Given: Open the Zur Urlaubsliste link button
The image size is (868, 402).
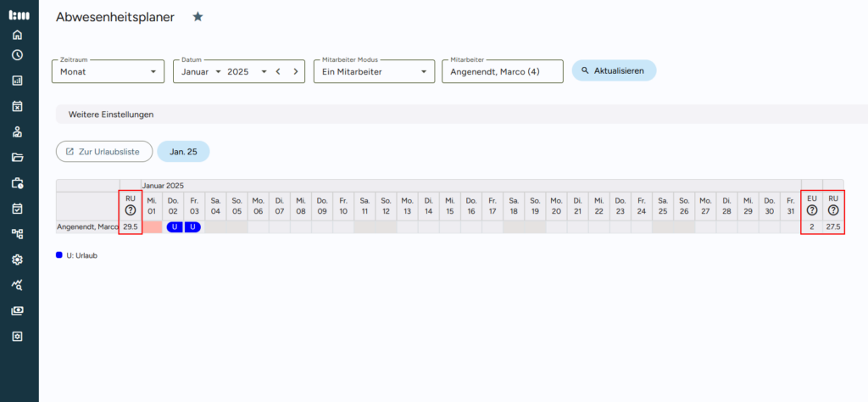Looking at the screenshot, I should pyautogui.click(x=104, y=151).
